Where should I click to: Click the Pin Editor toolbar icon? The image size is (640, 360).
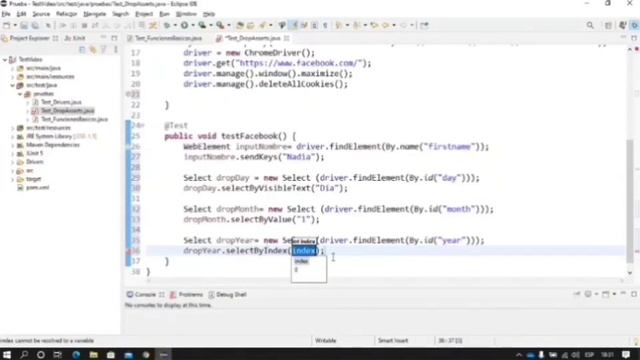(x=424, y=25)
